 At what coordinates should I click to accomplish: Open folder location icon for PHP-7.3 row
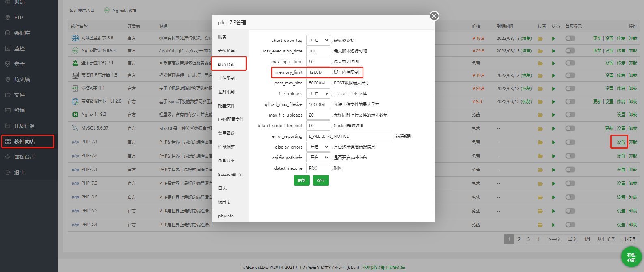pyautogui.click(x=540, y=142)
